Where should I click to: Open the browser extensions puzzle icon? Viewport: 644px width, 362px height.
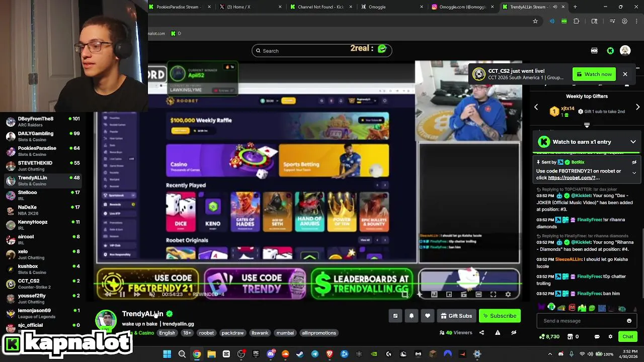pyautogui.click(x=577, y=21)
